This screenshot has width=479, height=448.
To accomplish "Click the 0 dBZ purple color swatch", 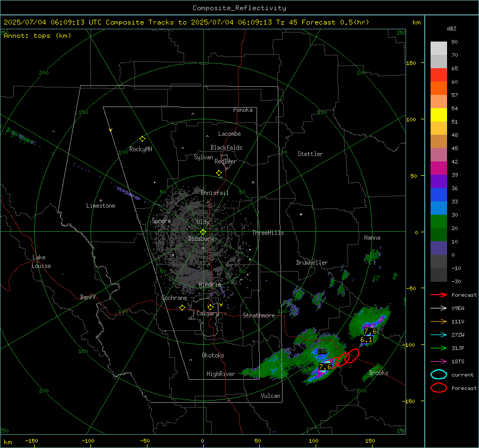I will 439,248.
